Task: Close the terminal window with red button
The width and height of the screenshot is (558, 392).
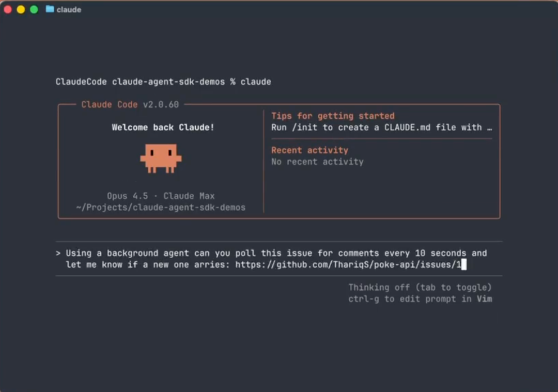Action: click(8, 9)
